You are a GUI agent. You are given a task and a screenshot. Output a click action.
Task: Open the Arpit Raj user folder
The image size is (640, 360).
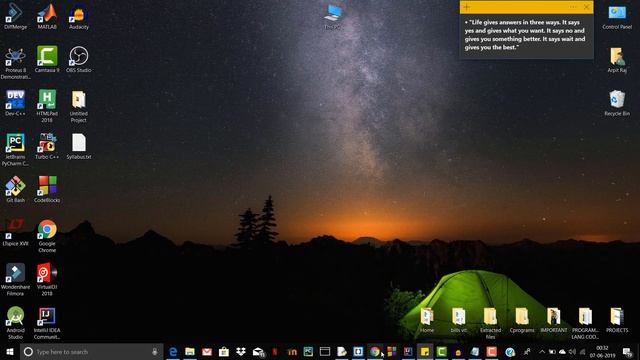coord(617,60)
